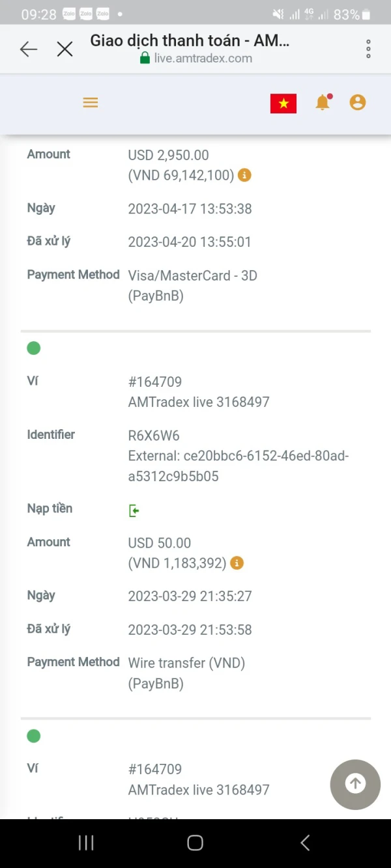Tap the secure padlock icon
The height and width of the screenshot is (868, 391).
coord(145,58)
